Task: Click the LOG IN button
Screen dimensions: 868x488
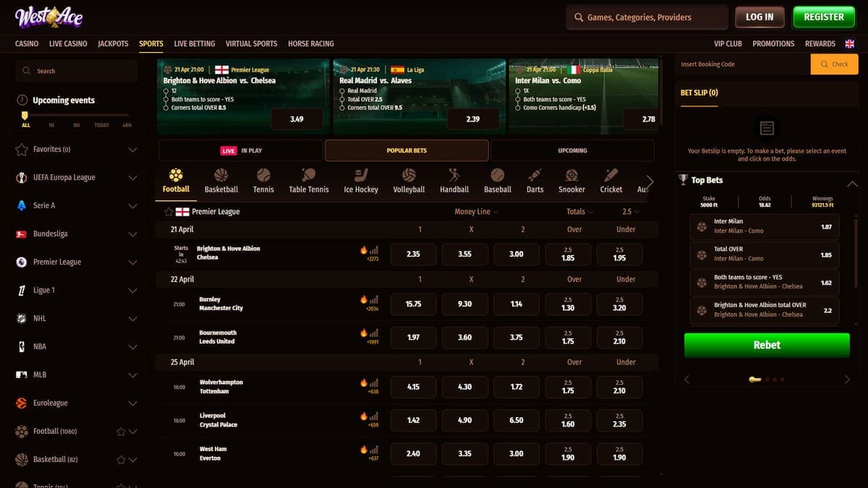Action: pyautogui.click(x=759, y=17)
